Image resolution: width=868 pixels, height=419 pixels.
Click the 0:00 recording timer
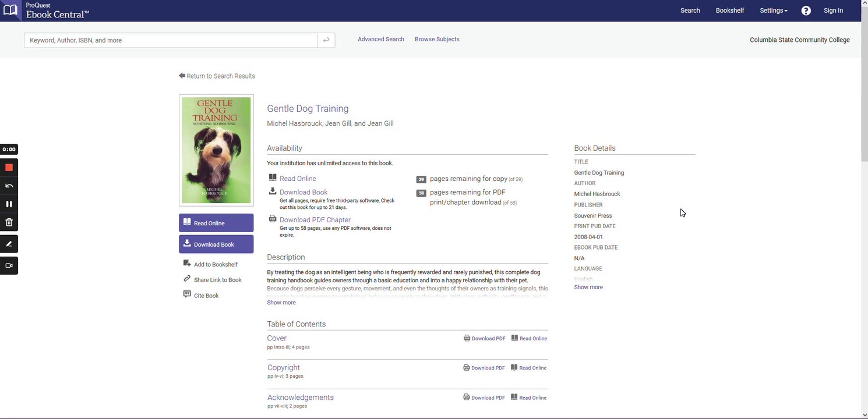[x=9, y=150]
